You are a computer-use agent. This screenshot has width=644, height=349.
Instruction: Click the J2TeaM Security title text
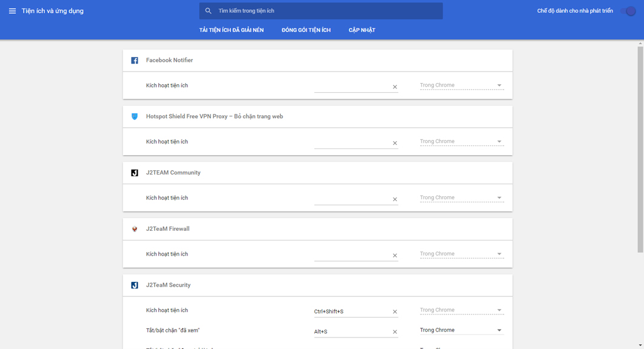[x=168, y=285]
